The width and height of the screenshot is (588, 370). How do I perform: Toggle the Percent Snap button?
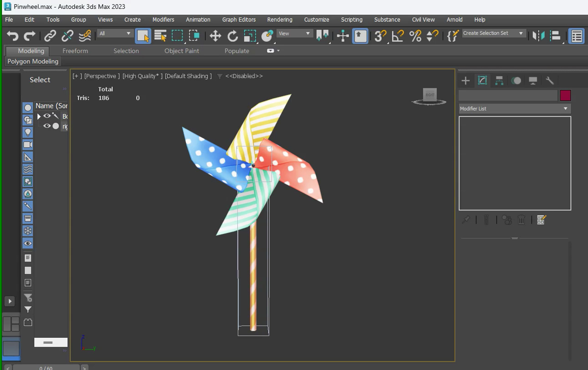(x=415, y=36)
